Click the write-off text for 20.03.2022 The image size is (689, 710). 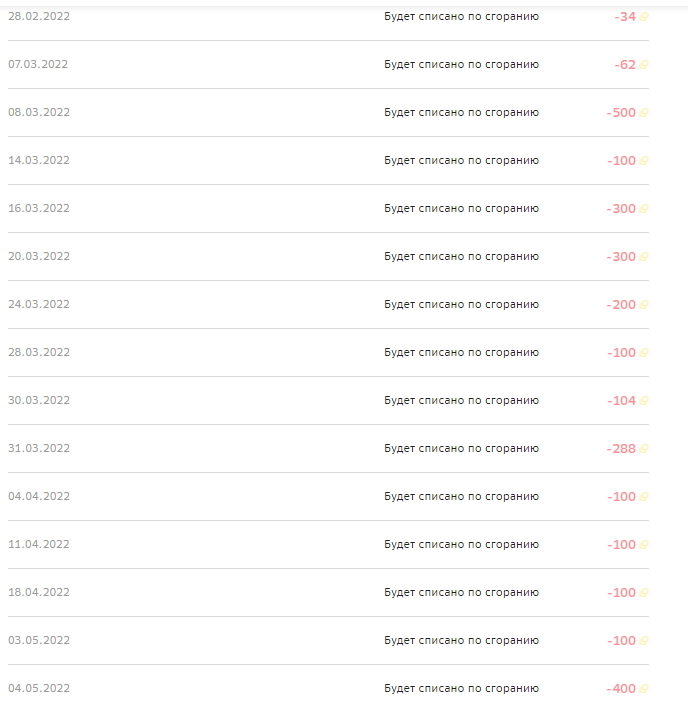click(x=461, y=256)
